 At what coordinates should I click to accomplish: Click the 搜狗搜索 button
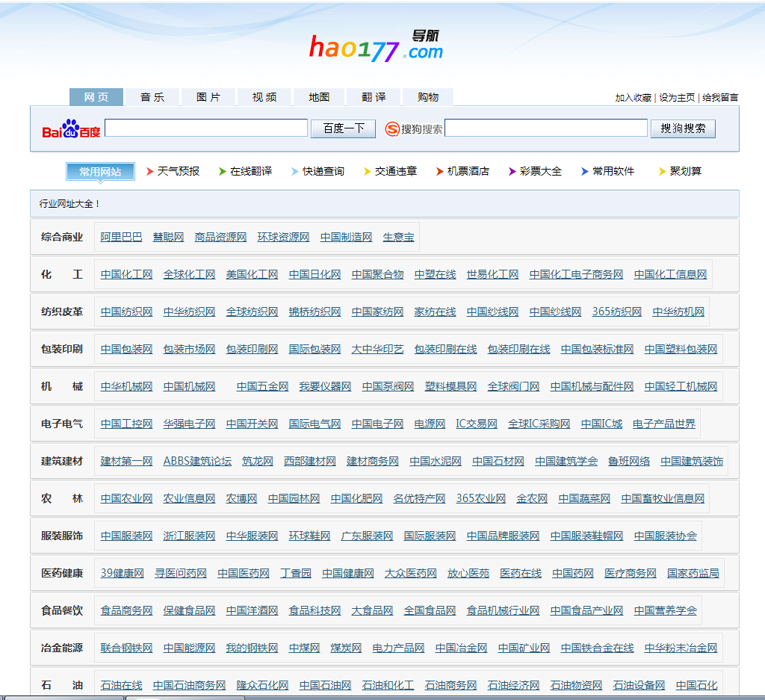[x=683, y=128]
